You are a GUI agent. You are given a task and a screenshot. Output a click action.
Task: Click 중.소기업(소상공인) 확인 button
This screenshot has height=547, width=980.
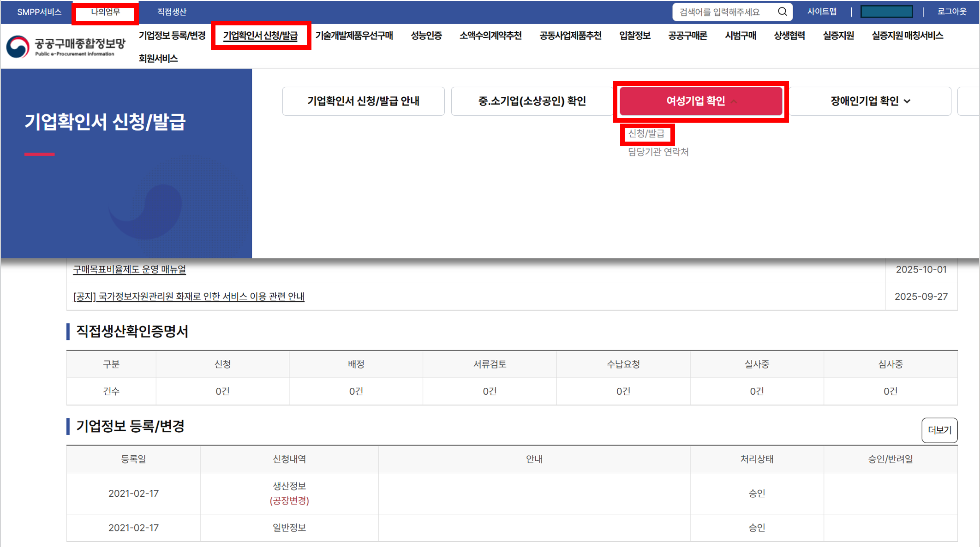532,101
